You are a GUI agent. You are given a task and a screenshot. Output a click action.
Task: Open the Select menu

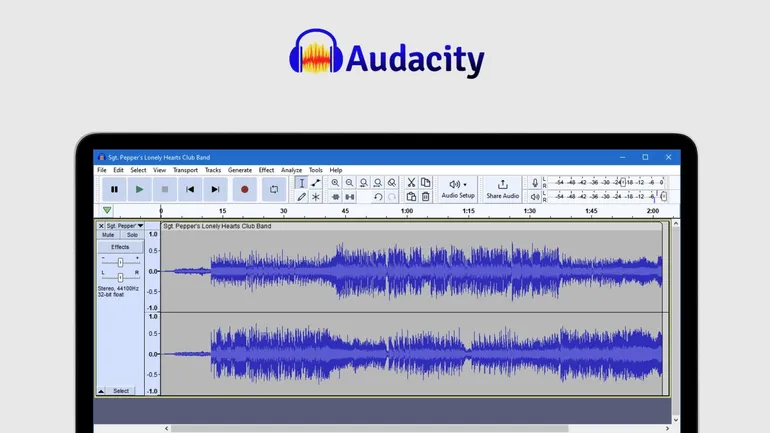(x=138, y=170)
